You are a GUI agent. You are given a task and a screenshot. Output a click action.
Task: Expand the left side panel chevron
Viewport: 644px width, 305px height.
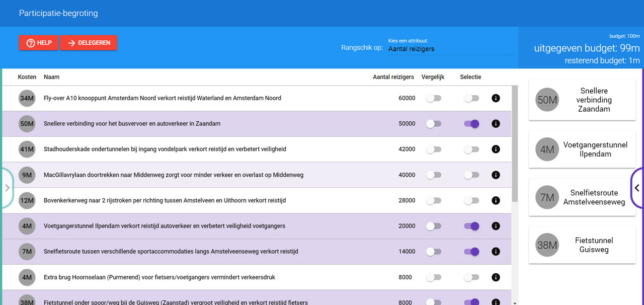tap(7, 188)
